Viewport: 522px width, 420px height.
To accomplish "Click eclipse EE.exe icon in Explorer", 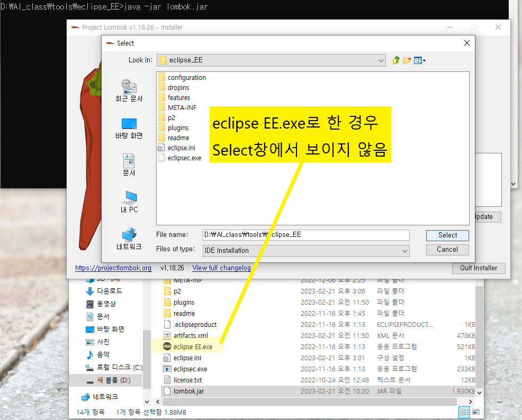I will (167, 346).
